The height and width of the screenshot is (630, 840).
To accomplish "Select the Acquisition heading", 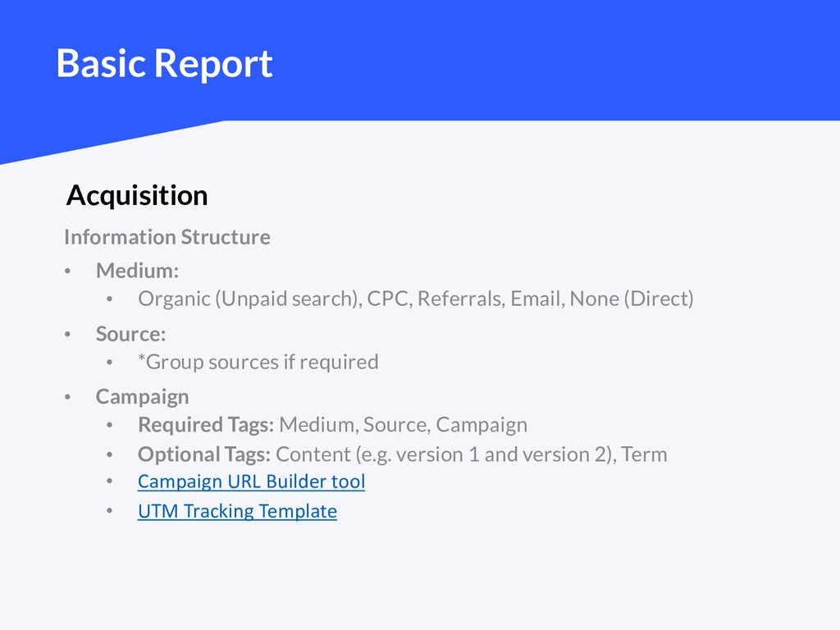I will (137, 195).
